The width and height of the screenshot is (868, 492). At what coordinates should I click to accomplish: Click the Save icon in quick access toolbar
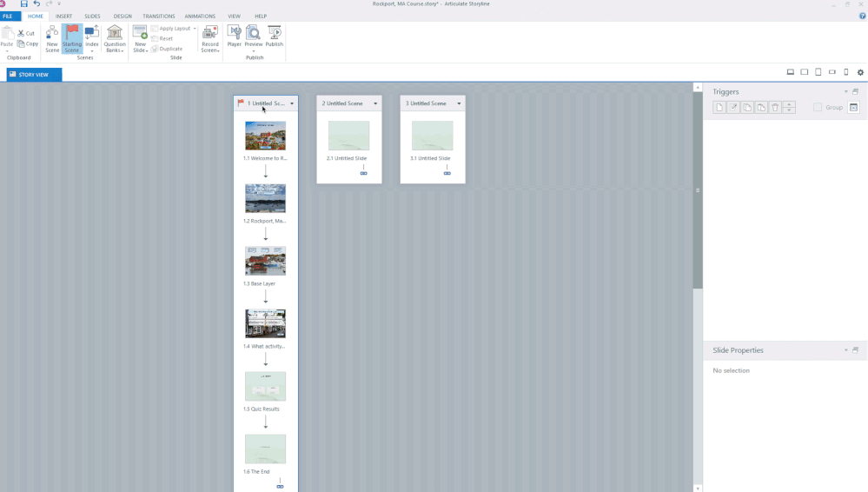tap(23, 3)
